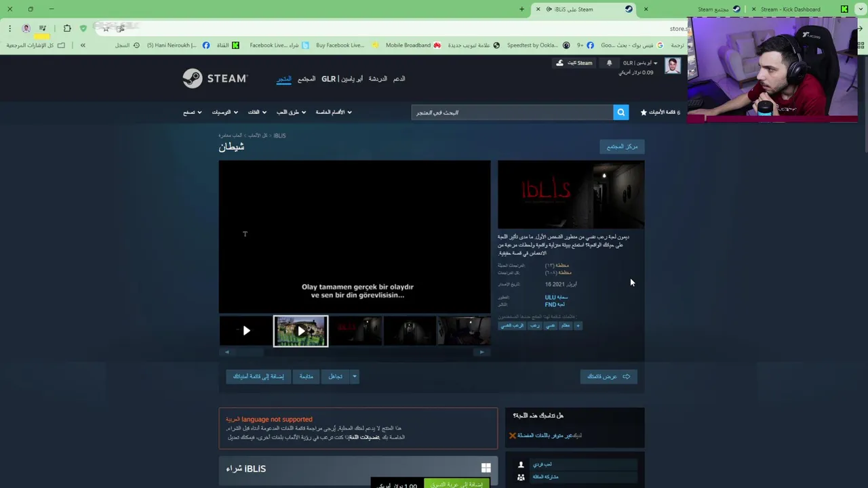This screenshot has width=868, height=488.
Task: Play the selected garden video thumbnail
Action: point(300,331)
